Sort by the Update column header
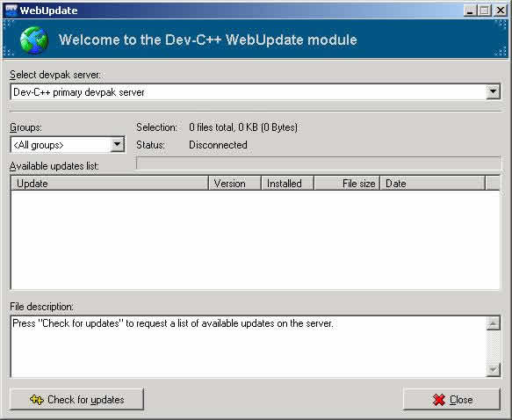This screenshot has width=512, height=420. point(110,184)
